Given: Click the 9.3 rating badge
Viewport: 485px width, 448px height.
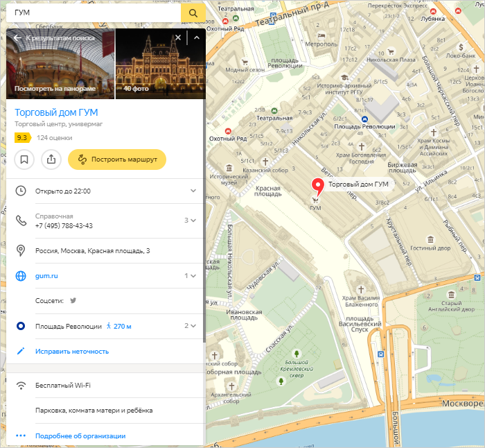Looking at the screenshot, I should click(x=22, y=137).
